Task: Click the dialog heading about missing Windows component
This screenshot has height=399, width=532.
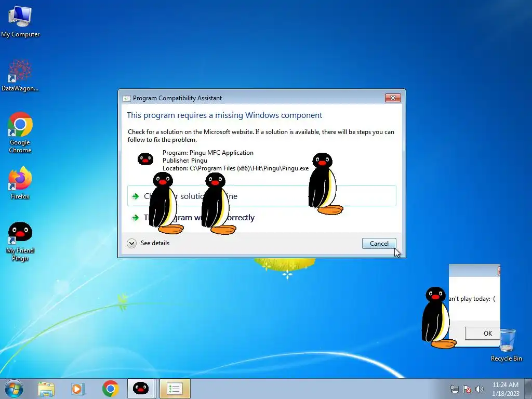Action: 224,115
